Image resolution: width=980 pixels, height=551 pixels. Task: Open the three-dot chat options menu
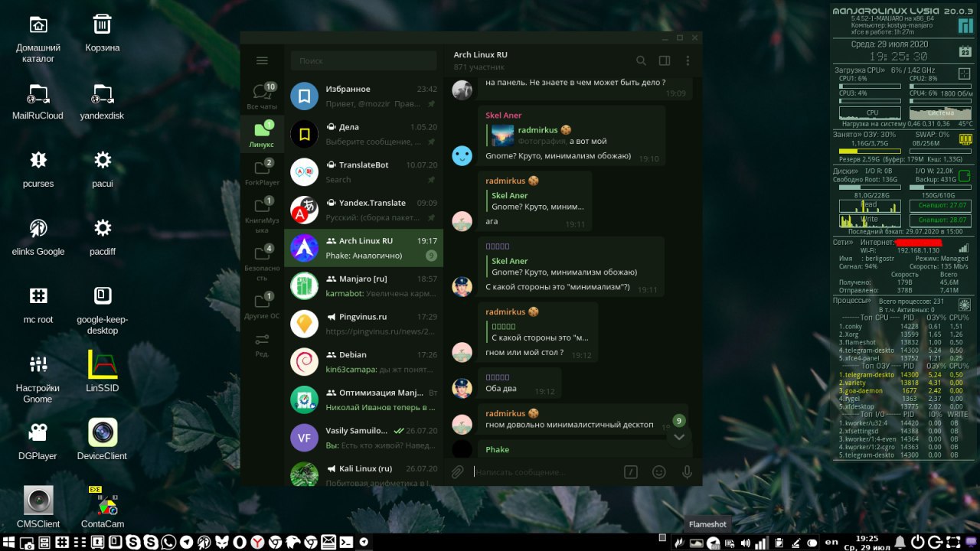pyautogui.click(x=688, y=60)
